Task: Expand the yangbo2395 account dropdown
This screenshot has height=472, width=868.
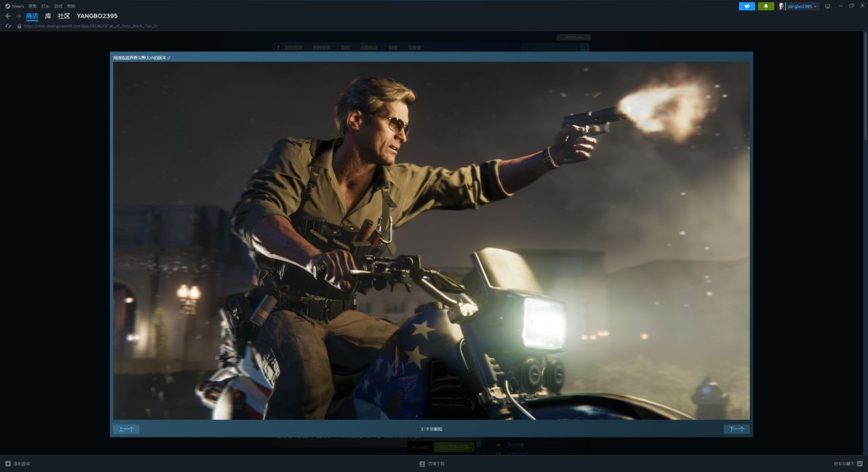Action: (802, 6)
